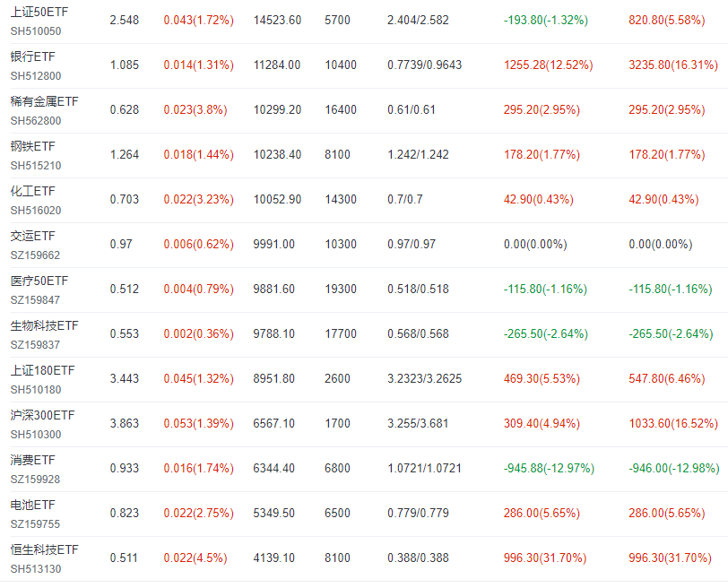Select stock code SH513130
The width and height of the screenshot is (728, 588).
tap(36, 569)
